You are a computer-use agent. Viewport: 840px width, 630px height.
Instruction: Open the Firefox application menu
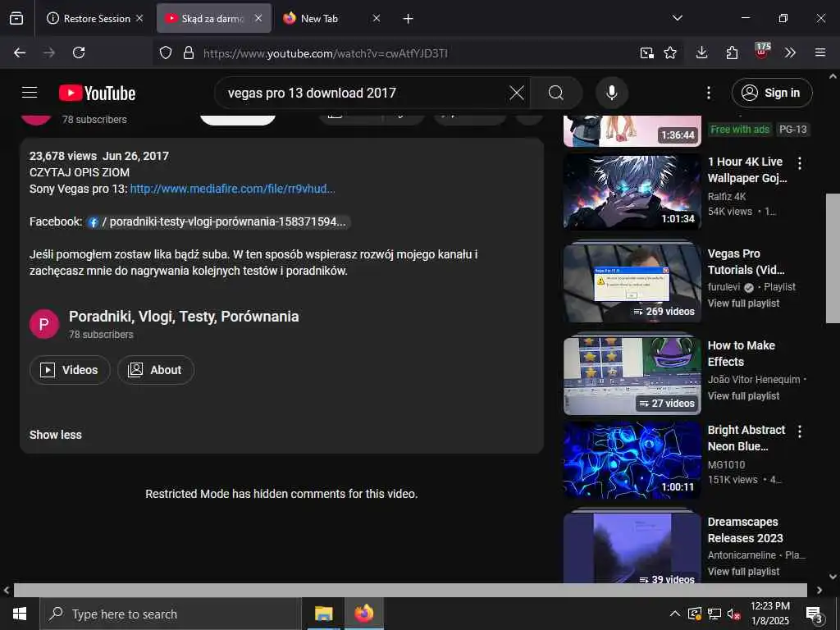tap(820, 52)
